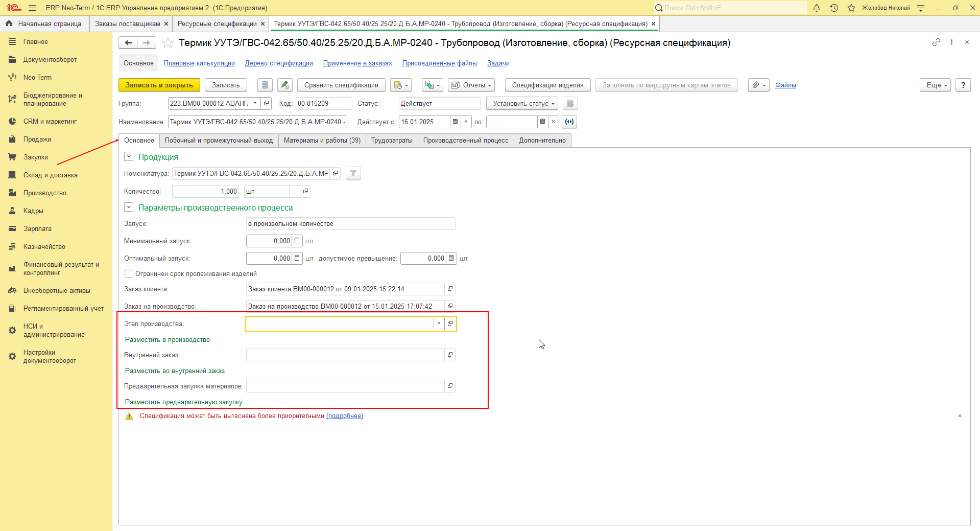This screenshot has height=531, width=980.
Task: Open the notifications bell icon
Action: point(817,8)
